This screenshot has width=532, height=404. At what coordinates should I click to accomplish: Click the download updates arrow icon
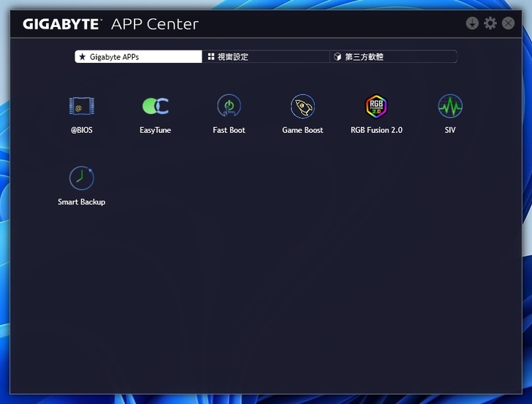pos(472,23)
